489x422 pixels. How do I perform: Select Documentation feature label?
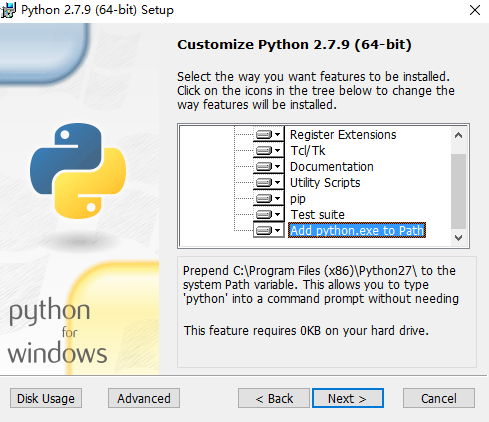click(x=332, y=167)
